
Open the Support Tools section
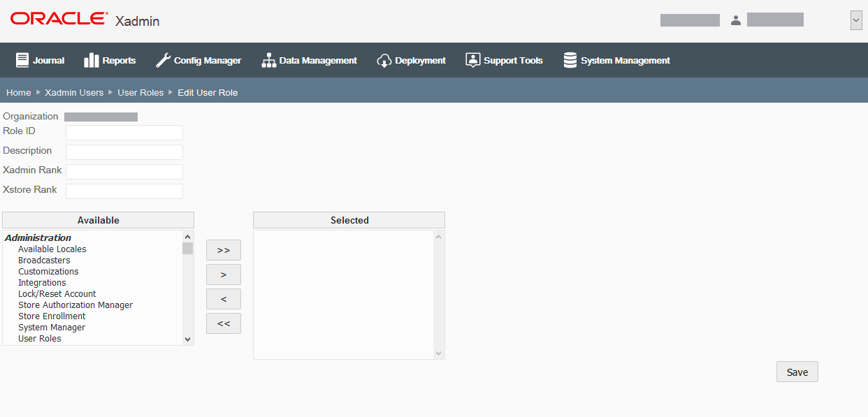(504, 60)
